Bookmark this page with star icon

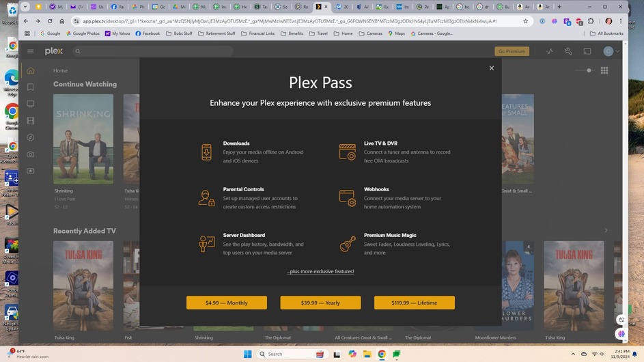[x=525, y=21]
